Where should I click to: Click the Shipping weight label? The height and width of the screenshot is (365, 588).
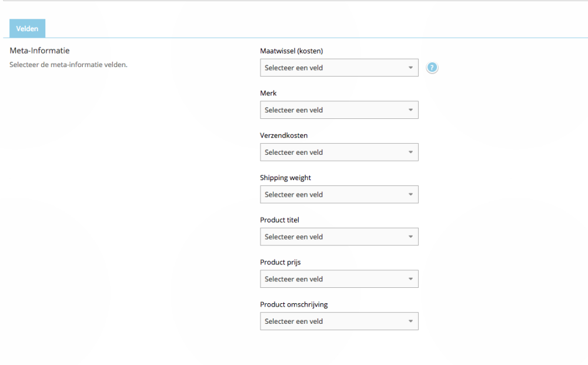point(285,178)
